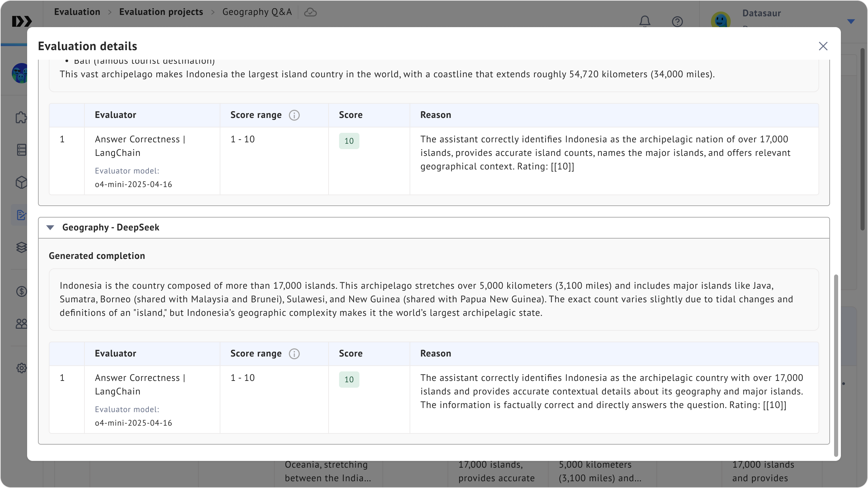Open the settings gear in sidebar

coord(21,368)
